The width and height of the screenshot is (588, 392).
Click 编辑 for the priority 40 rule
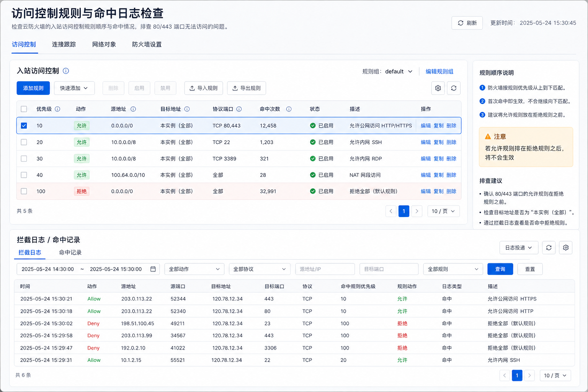pos(426,175)
